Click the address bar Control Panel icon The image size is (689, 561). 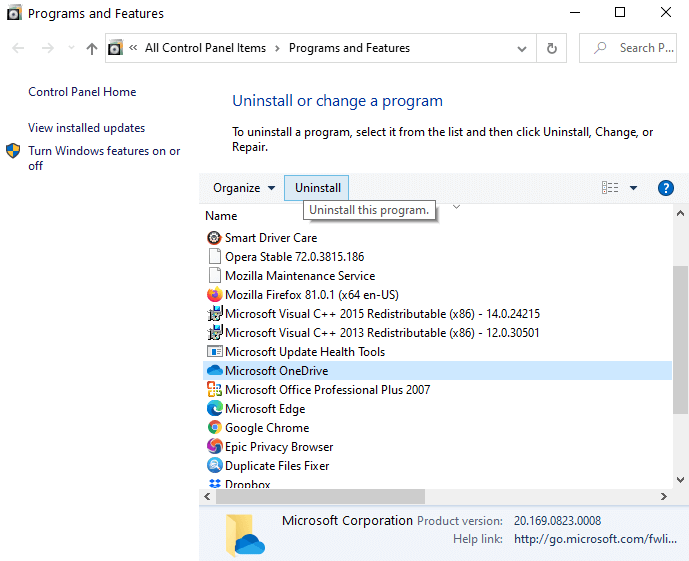115,47
